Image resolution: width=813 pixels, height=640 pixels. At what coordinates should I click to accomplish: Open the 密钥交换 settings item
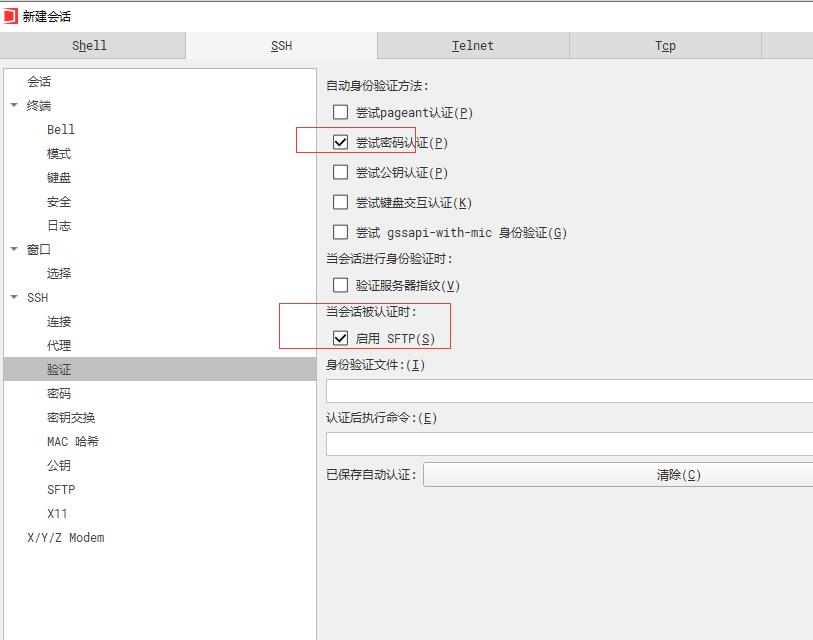[71, 418]
